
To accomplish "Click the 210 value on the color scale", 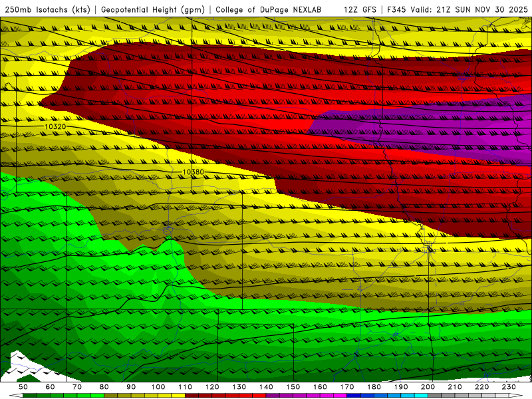I will coord(455,387).
